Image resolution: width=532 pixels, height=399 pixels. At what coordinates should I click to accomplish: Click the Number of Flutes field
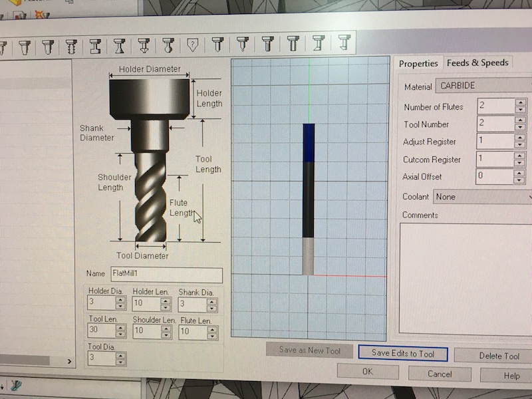pyautogui.click(x=496, y=106)
